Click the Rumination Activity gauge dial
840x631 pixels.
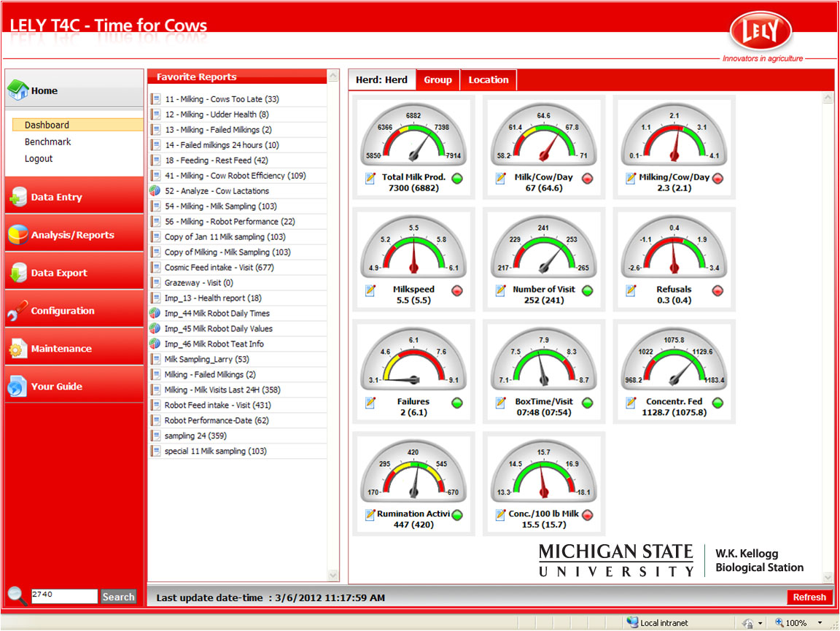[x=413, y=472]
